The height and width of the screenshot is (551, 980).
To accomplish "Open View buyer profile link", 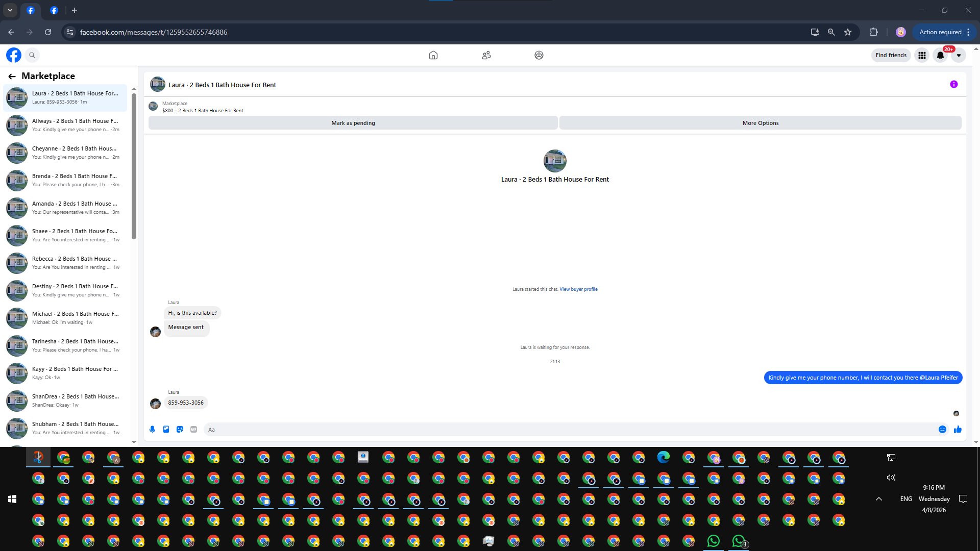I will point(578,289).
